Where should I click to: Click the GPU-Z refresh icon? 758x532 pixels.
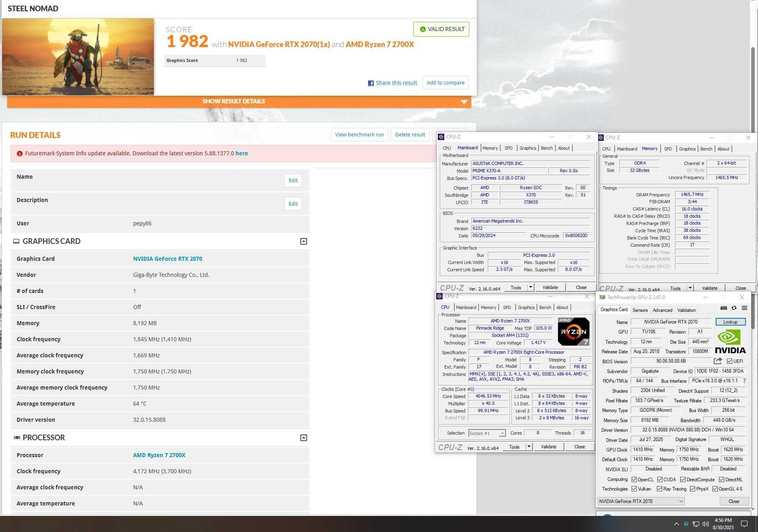734,308
